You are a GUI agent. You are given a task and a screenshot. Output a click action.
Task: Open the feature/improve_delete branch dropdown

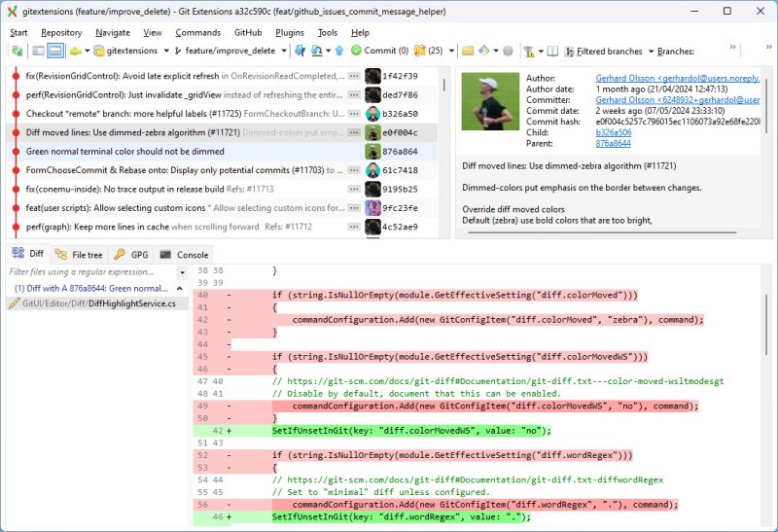pyautogui.click(x=284, y=51)
